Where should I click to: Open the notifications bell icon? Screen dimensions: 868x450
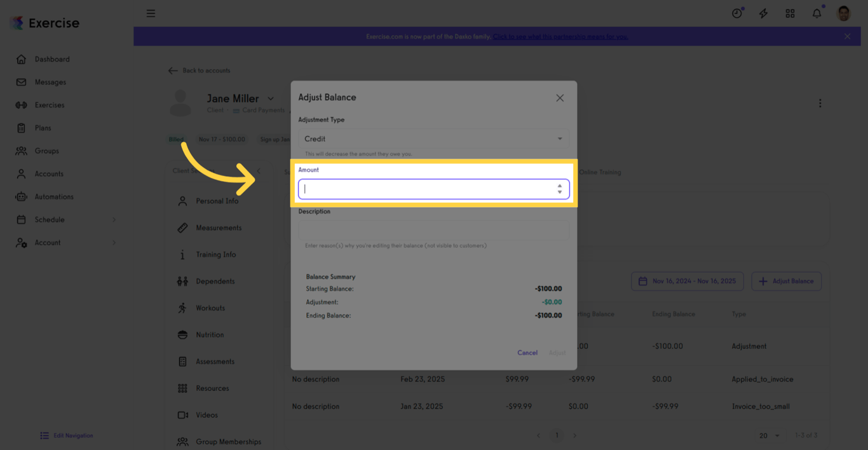(817, 13)
